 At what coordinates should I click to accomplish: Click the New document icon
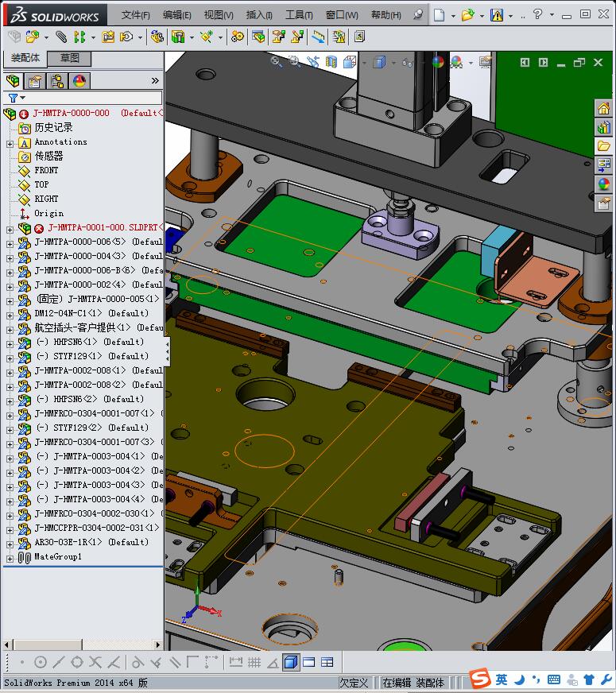coord(439,15)
